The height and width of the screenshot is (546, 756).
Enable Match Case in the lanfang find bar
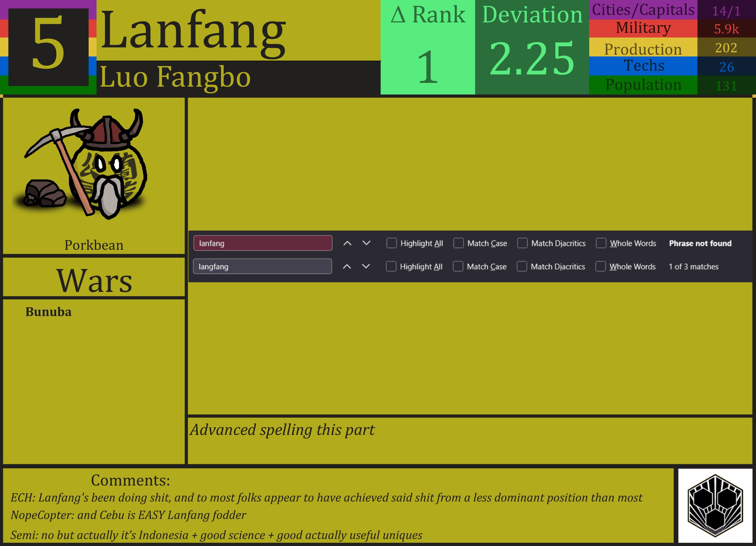coord(458,243)
